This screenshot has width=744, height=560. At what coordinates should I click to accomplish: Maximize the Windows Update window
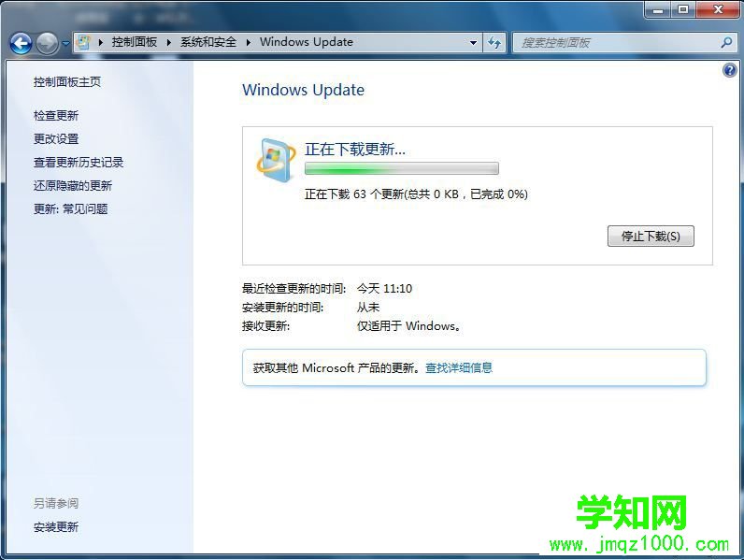point(683,9)
